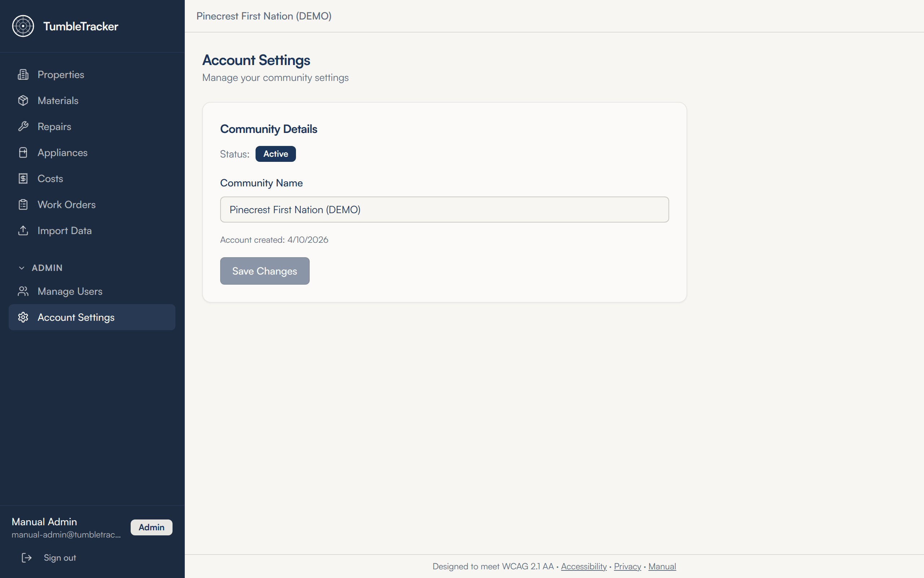Screen dimensions: 924x578
Task: Open the Accessibility footer link
Action: (583, 566)
